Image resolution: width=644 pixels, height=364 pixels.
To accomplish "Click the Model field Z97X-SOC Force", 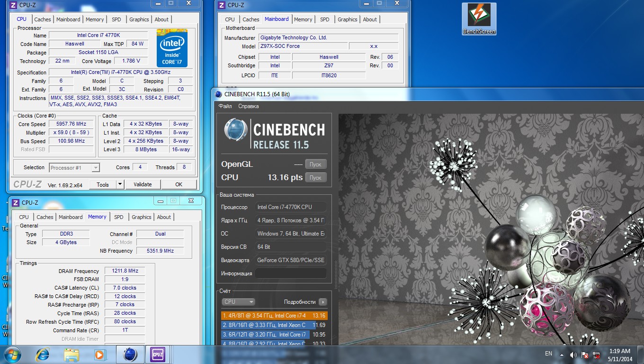I will (x=303, y=46).
